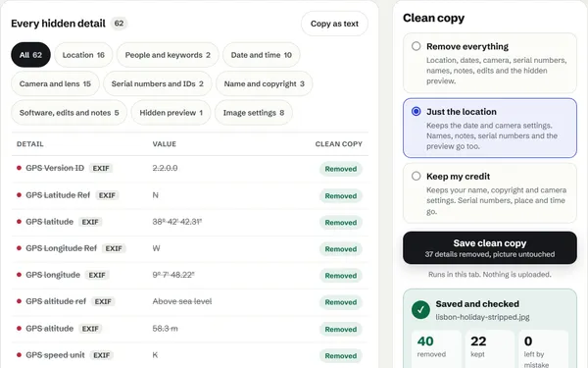Click the red dot beside GPS latitude

pos(19,222)
